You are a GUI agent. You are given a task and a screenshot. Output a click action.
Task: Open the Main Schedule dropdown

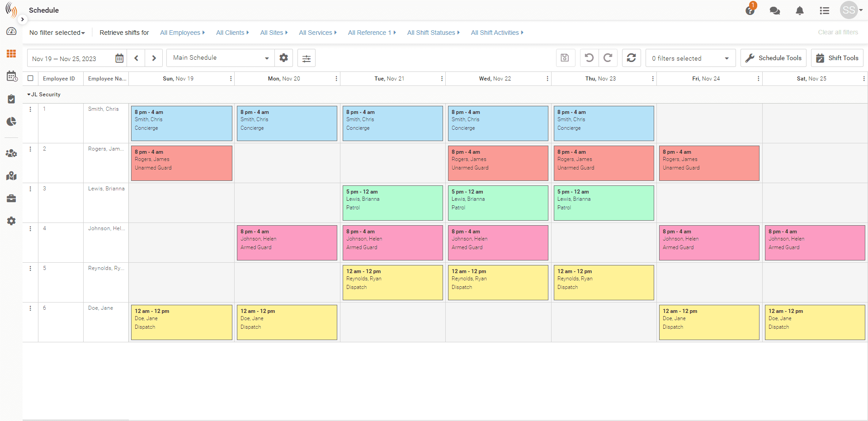pyautogui.click(x=221, y=58)
